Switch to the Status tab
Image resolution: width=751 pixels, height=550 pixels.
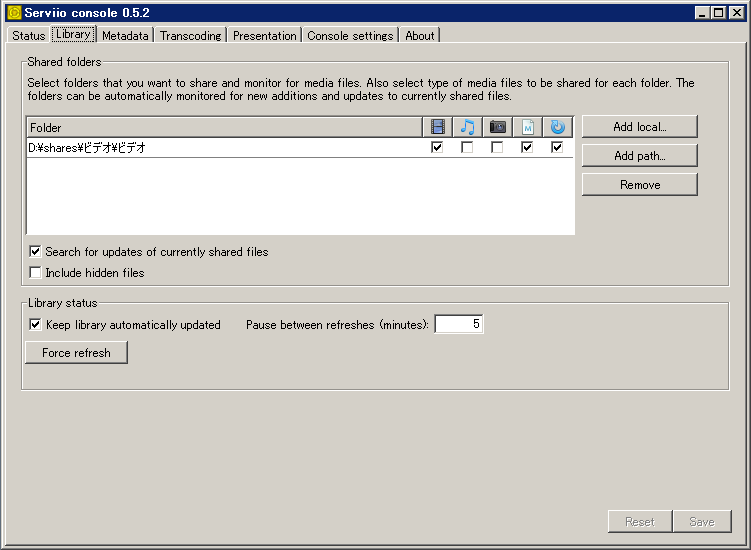click(x=28, y=35)
